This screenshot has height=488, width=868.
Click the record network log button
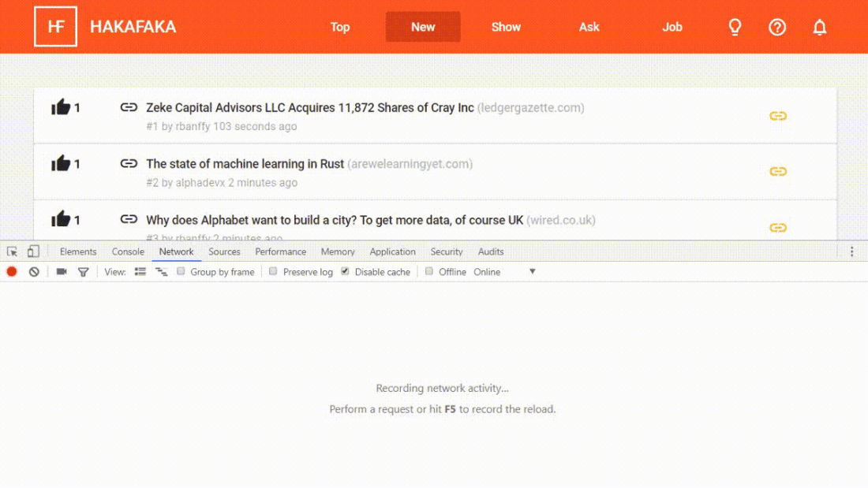(x=11, y=271)
